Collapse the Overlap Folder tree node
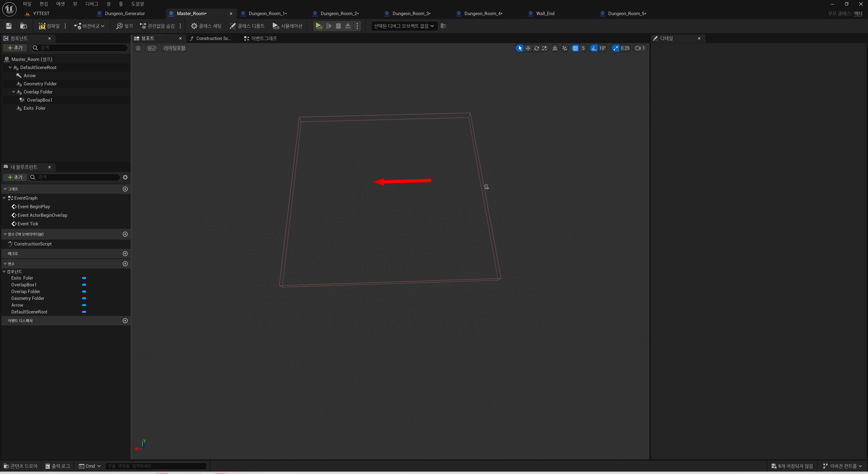This screenshot has height=474, width=868. click(14, 92)
